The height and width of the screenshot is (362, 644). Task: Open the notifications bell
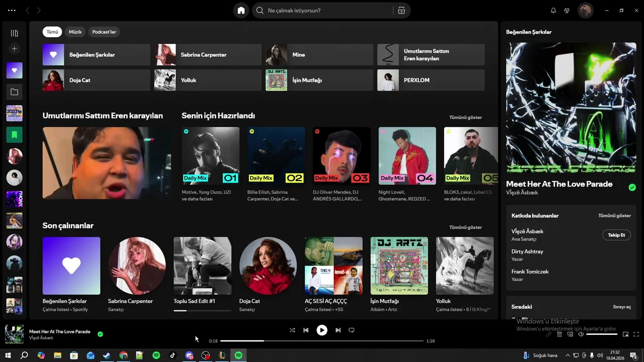tap(553, 11)
